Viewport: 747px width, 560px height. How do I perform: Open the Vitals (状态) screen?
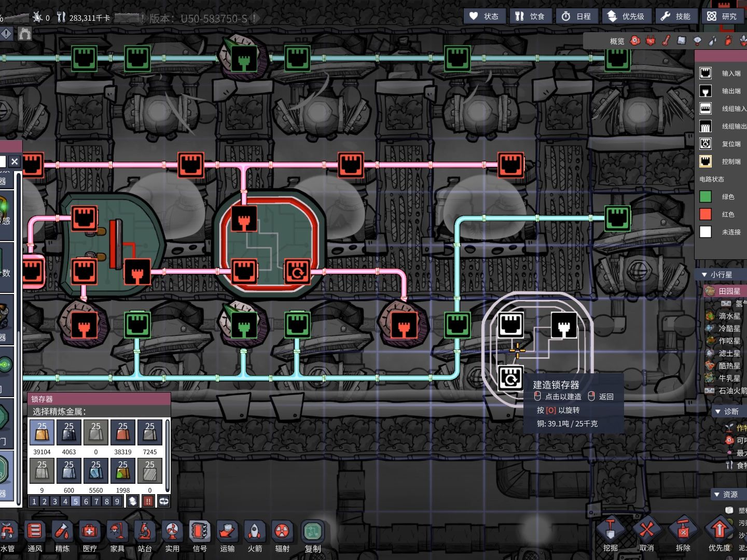[x=484, y=16]
